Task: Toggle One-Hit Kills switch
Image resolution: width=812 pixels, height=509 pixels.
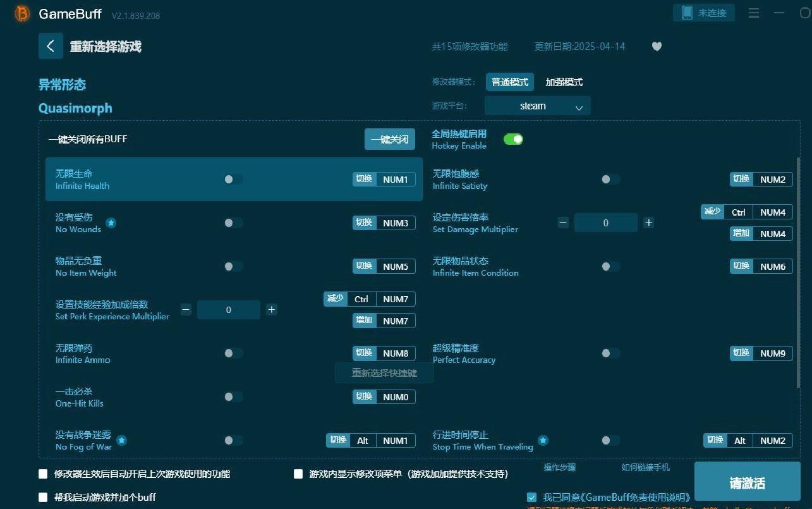Action: pyautogui.click(x=233, y=396)
